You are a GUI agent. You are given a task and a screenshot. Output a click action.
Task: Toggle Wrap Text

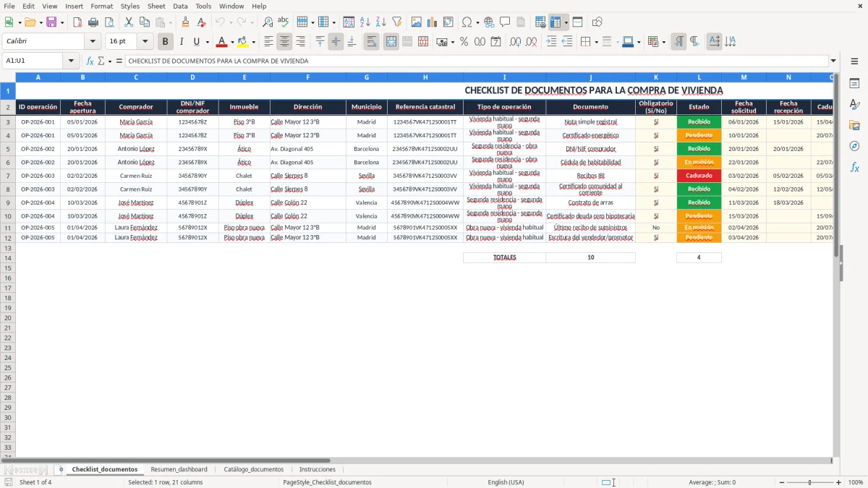coord(372,42)
